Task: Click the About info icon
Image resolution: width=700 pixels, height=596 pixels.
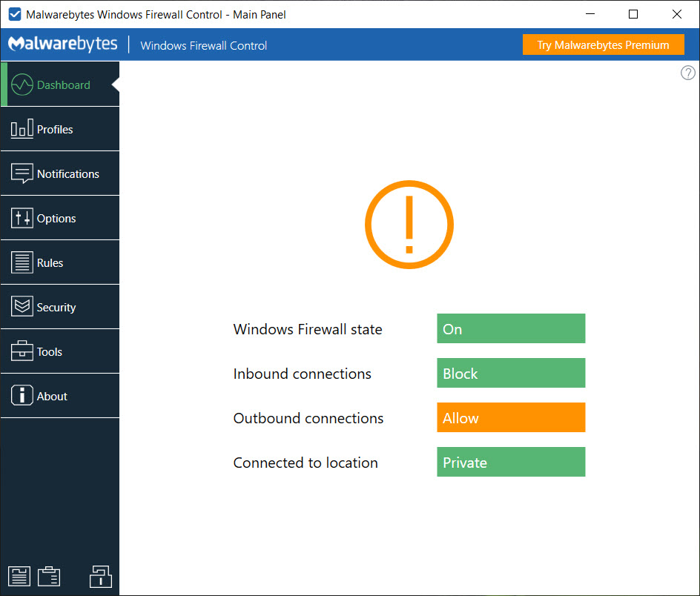Action: (22, 396)
